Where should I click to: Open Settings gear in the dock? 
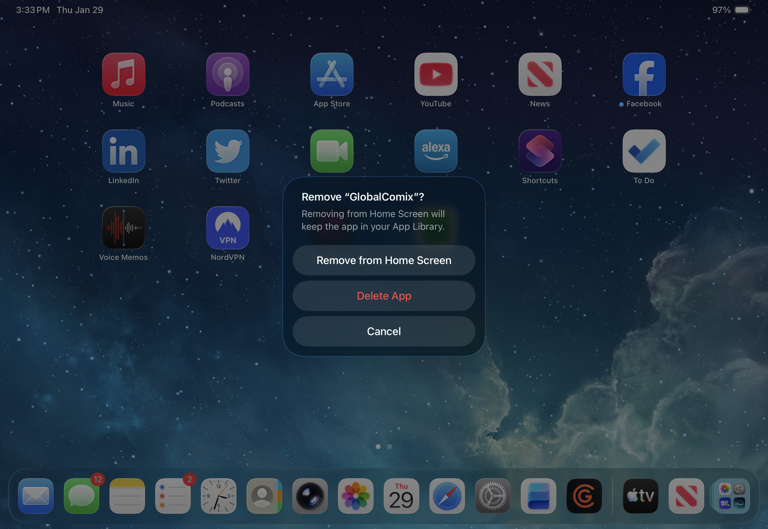(493, 496)
